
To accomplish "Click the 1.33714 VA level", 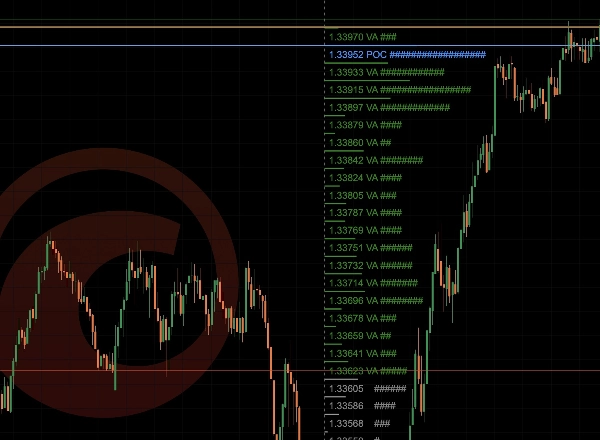I will pos(373,283).
